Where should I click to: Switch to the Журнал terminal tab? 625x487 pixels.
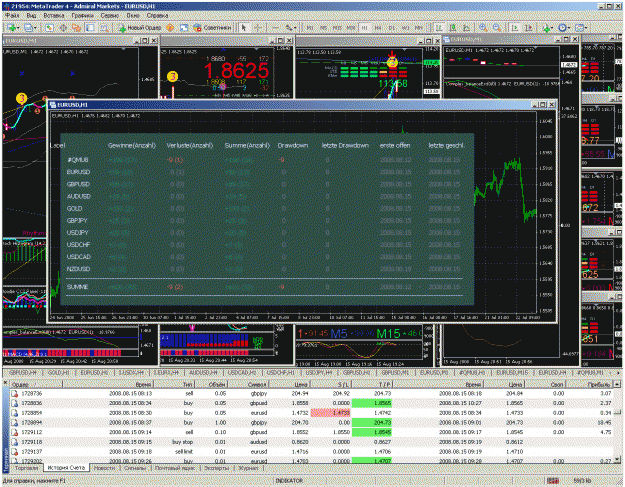tap(248, 468)
